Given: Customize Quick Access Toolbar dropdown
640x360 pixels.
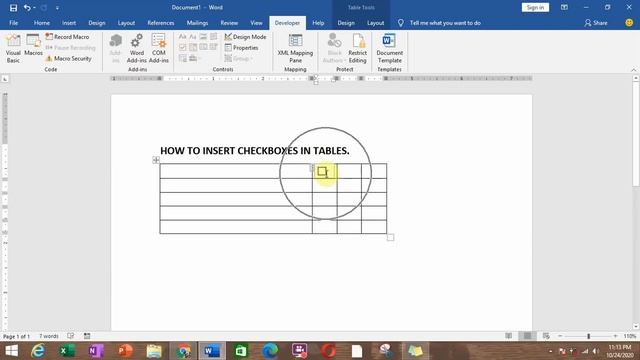Looking at the screenshot, I should coord(57,8).
